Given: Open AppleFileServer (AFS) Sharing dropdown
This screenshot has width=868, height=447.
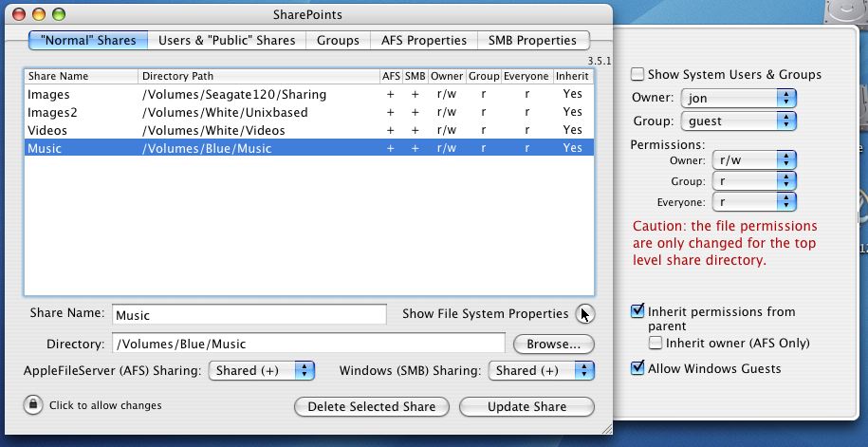Looking at the screenshot, I should (x=261, y=370).
